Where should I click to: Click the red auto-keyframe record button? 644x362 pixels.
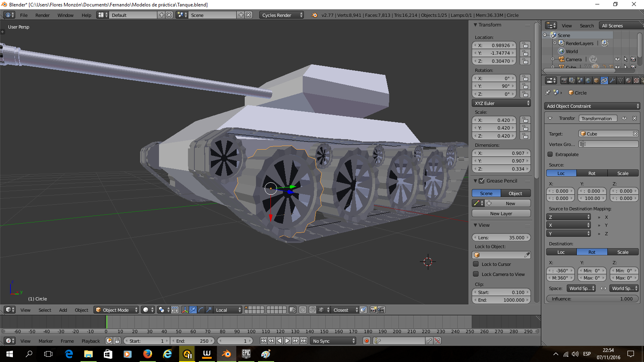click(366, 341)
